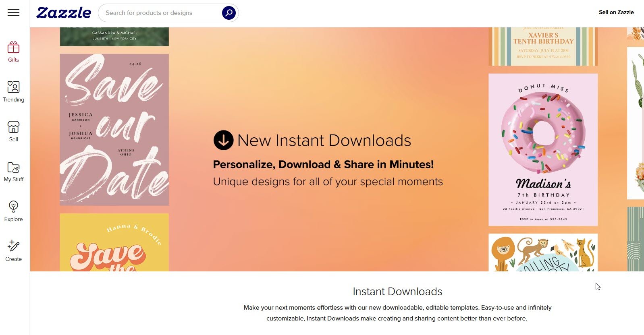Click the Zazzle logo
This screenshot has width=644, height=335.
coord(64,13)
